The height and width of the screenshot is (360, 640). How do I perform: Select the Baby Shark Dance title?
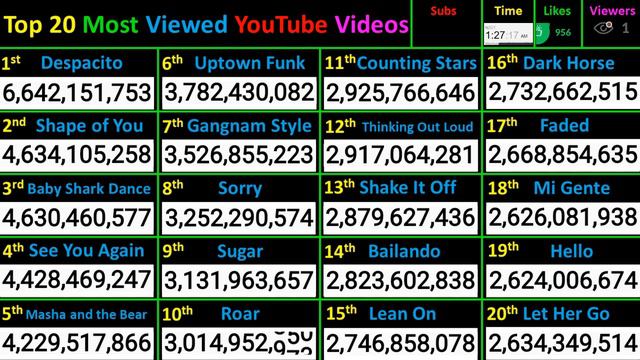point(89,189)
